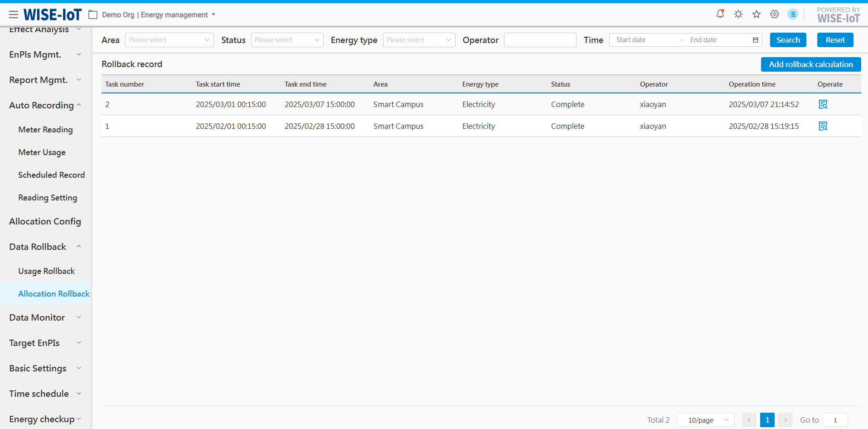Open the Energy type filter dropdown
The image size is (868, 429).
(x=419, y=40)
